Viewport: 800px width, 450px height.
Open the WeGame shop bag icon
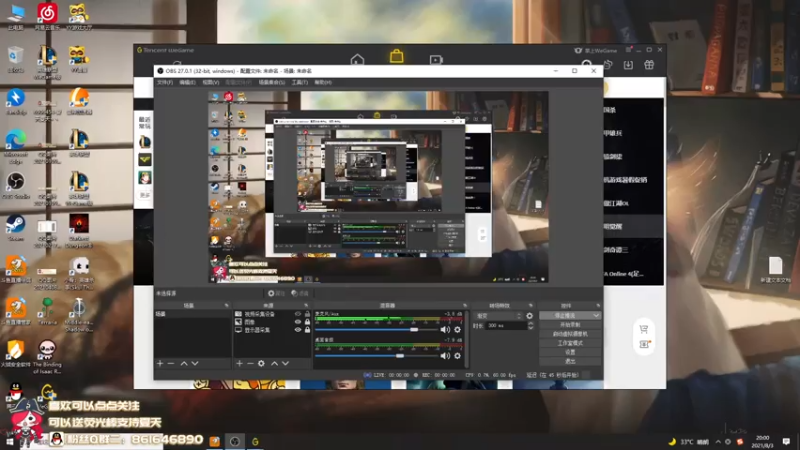click(x=396, y=56)
